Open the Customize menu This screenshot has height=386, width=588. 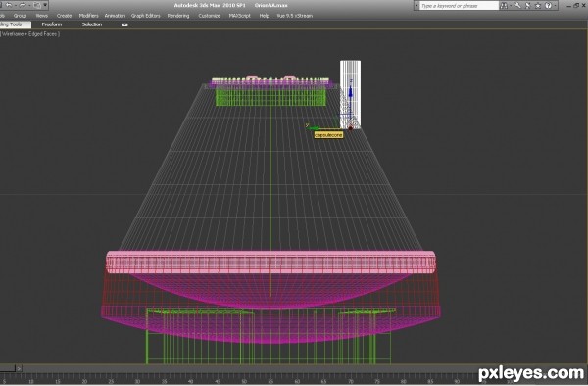point(210,16)
